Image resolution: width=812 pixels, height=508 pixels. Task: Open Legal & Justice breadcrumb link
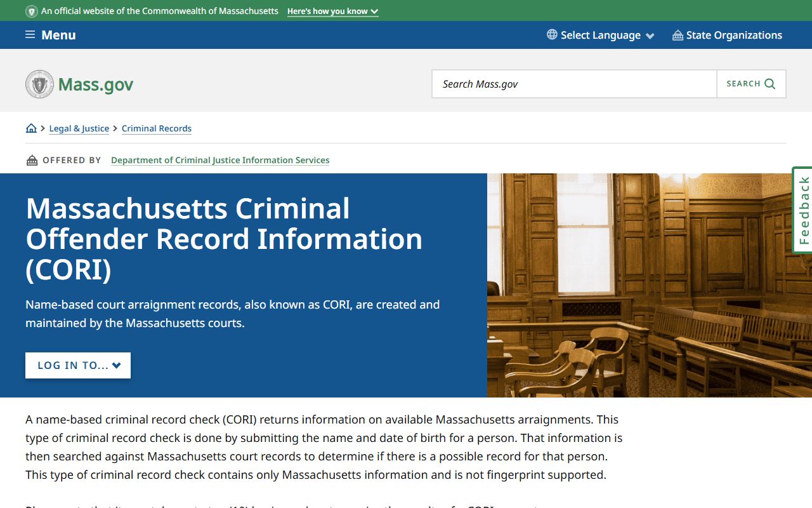pyautogui.click(x=79, y=128)
